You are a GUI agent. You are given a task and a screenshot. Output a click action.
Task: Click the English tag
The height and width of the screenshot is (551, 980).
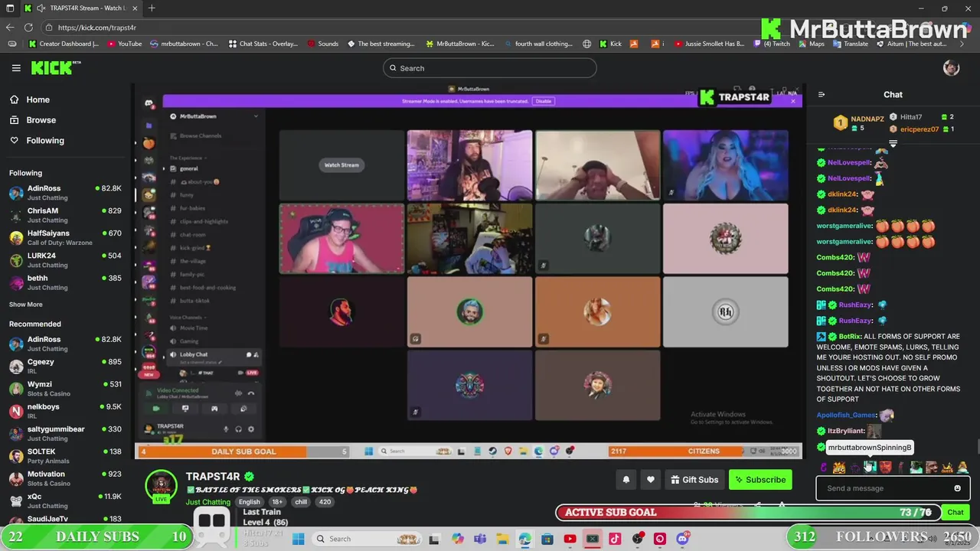click(249, 502)
